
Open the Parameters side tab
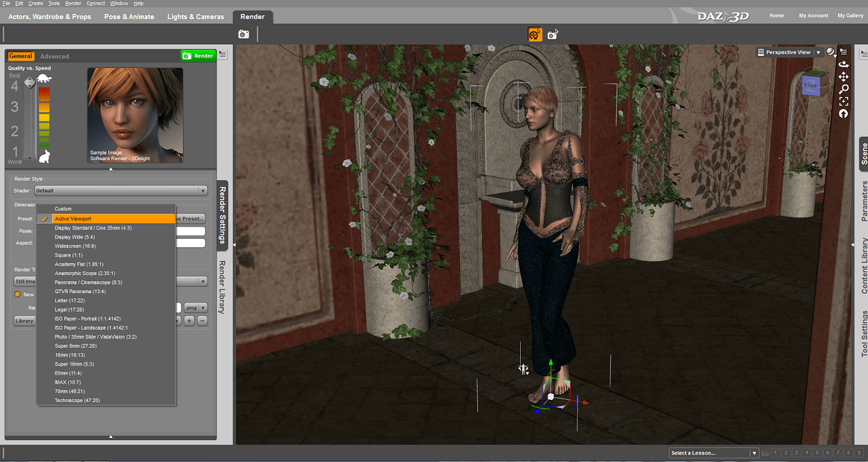pyautogui.click(x=863, y=201)
